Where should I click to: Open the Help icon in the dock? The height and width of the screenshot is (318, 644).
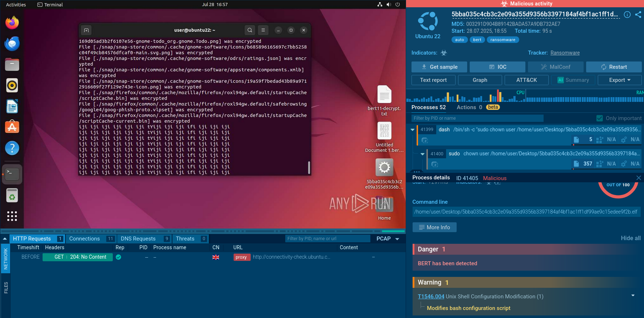[12, 148]
